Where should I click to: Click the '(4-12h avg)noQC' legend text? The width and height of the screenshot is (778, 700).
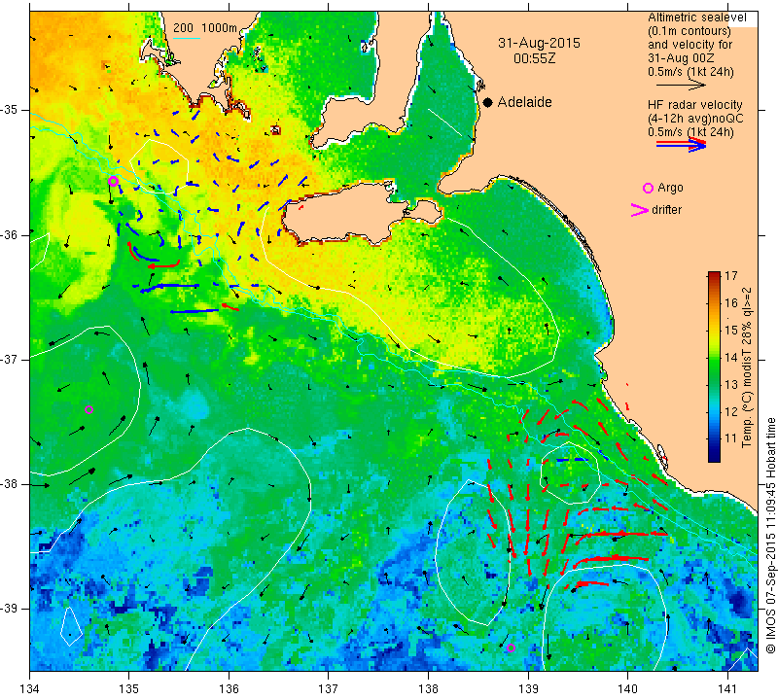tap(695, 119)
